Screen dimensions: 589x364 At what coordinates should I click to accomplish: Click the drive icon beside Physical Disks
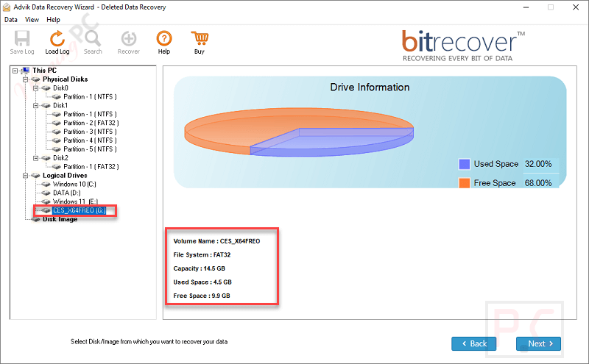35,79
